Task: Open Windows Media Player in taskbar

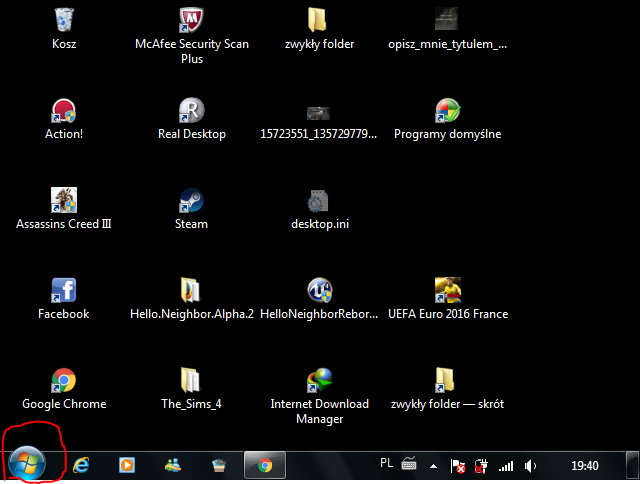Action: tap(128, 465)
